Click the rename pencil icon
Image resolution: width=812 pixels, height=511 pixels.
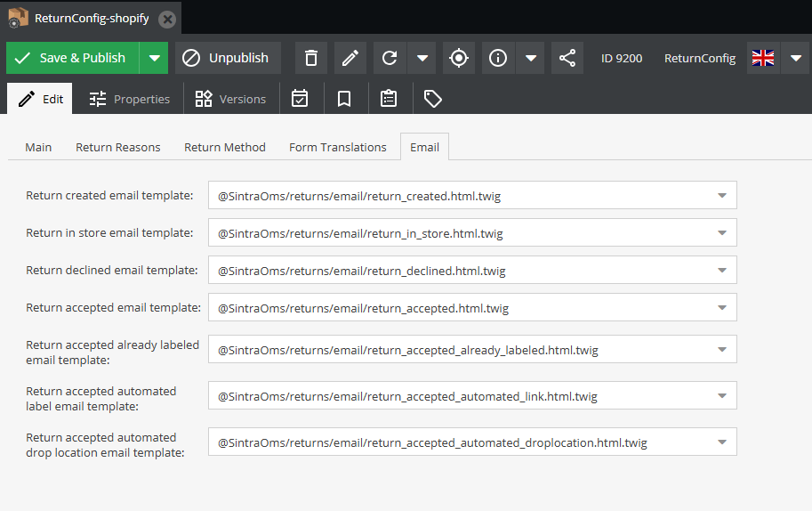pos(350,58)
